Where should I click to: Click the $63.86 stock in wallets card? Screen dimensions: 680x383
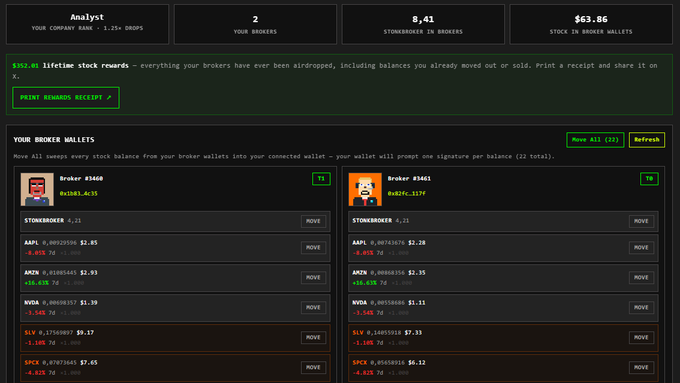click(x=591, y=24)
